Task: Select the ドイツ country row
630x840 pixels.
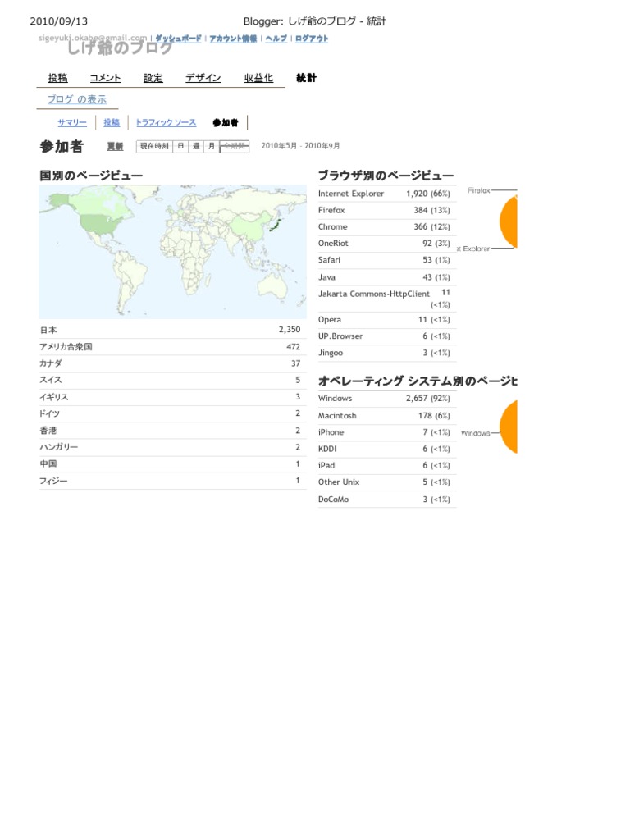Action: click(172, 413)
